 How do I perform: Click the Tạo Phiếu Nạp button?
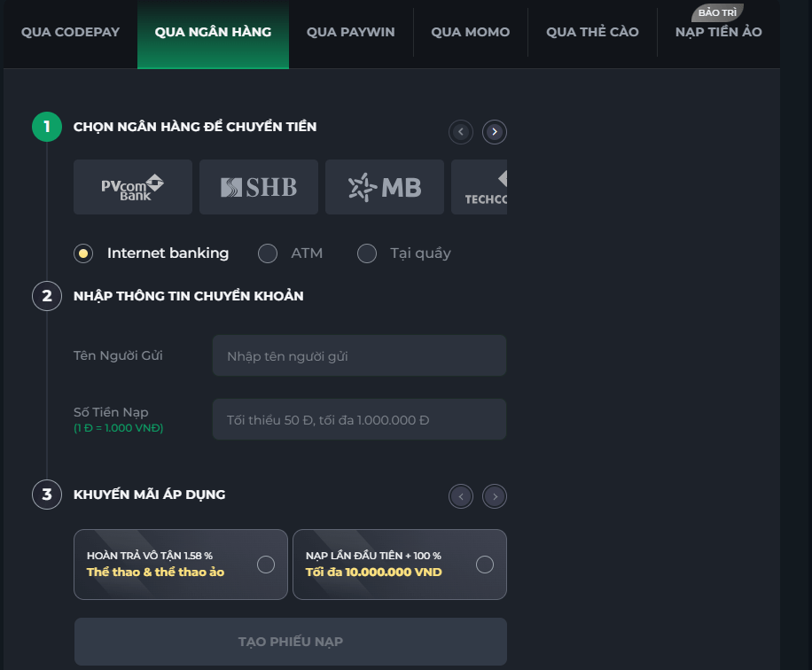point(290,642)
